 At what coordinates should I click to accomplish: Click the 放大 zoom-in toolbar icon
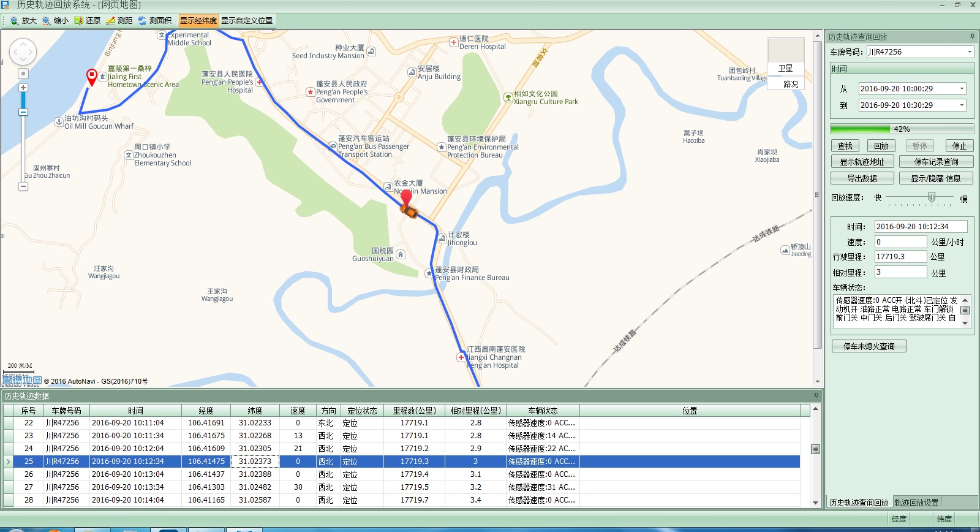pyautogui.click(x=15, y=21)
